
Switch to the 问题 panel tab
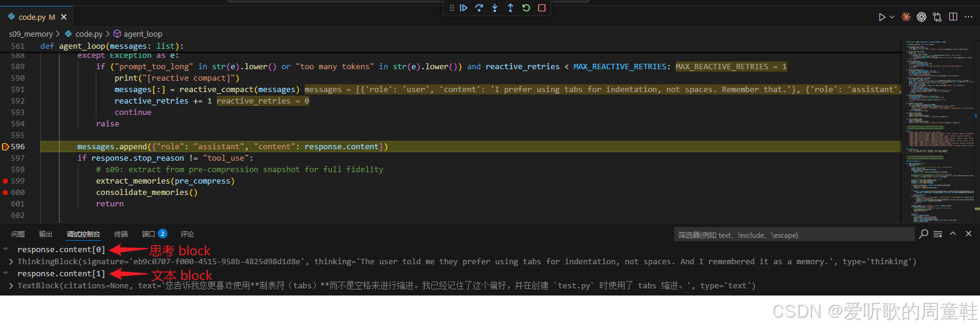(18, 234)
